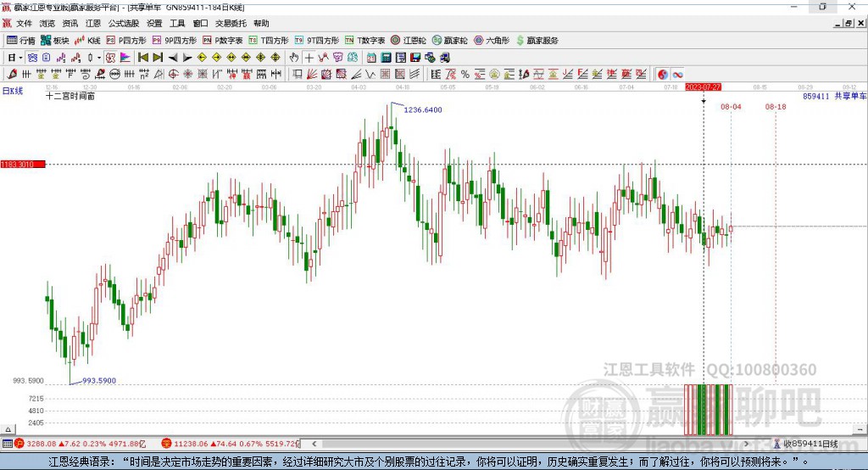868x470 pixels.
Task: Select the percent % retracement tool
Action: pyautogui.click(x=465, y=75)
